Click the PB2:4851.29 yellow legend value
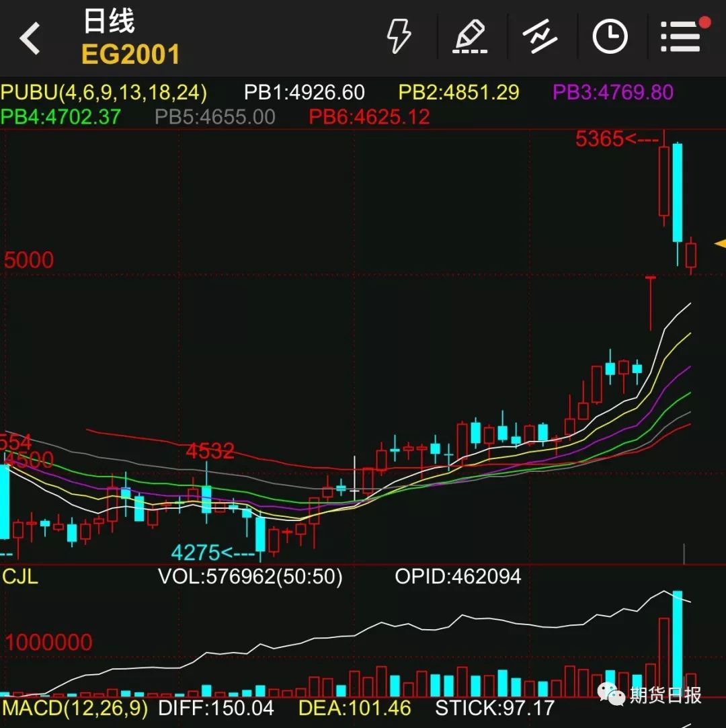 [458, 92]
